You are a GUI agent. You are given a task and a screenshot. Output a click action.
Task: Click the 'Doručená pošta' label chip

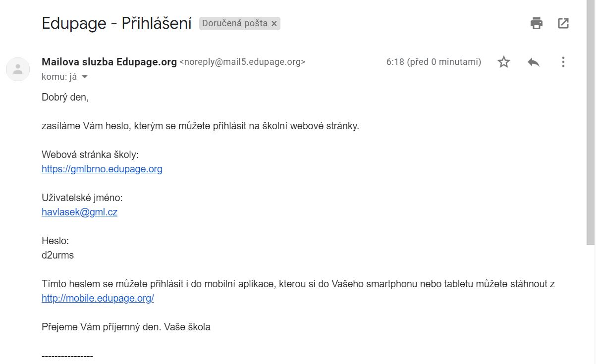[235, 23]
